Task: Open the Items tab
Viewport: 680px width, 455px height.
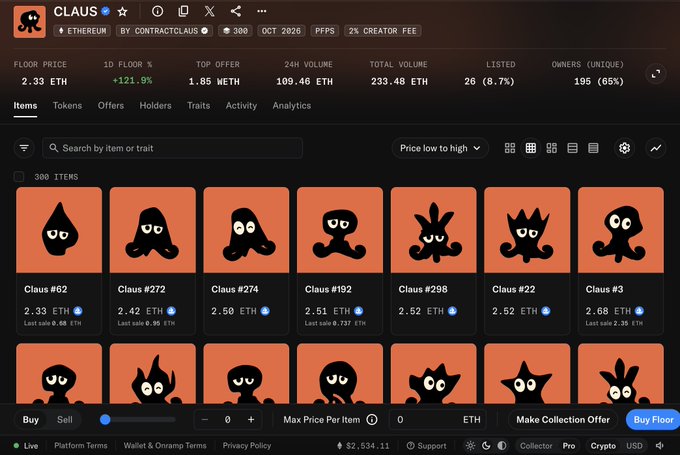Action: tap(25, 105)
